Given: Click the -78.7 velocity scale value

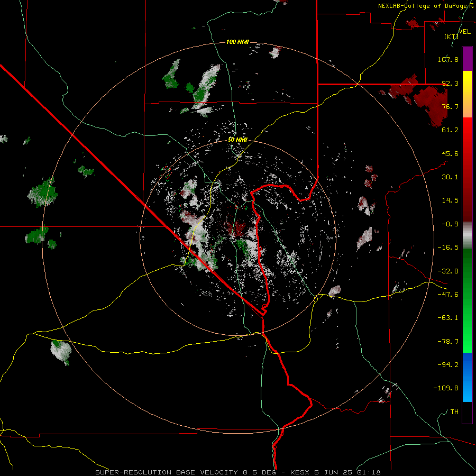Looking at the screenshot, I should click(x=448, y=342).
